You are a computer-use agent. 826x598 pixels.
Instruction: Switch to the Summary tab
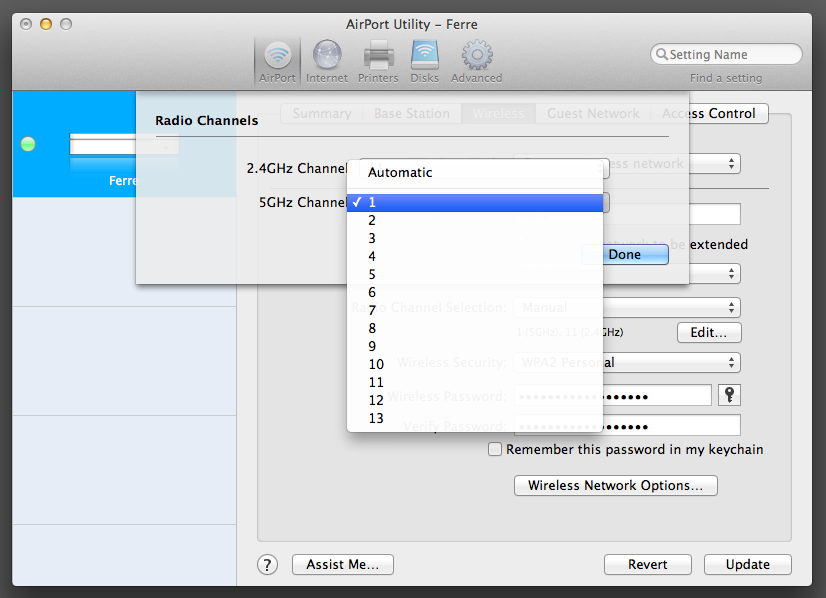pyautogui.click(x=322, y=113)
